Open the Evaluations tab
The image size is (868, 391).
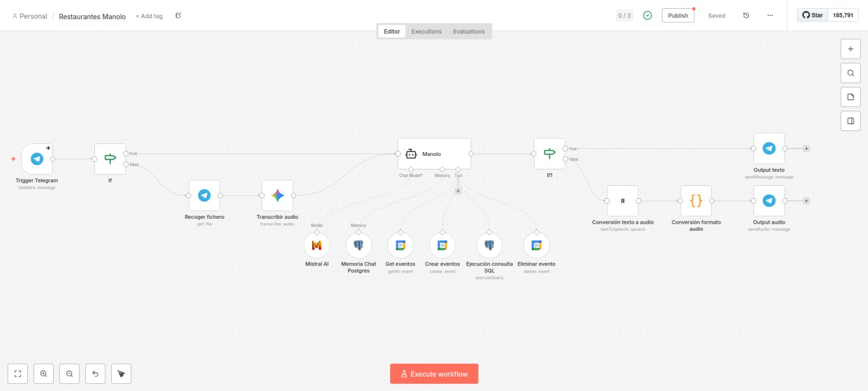(x=469, y=31)
